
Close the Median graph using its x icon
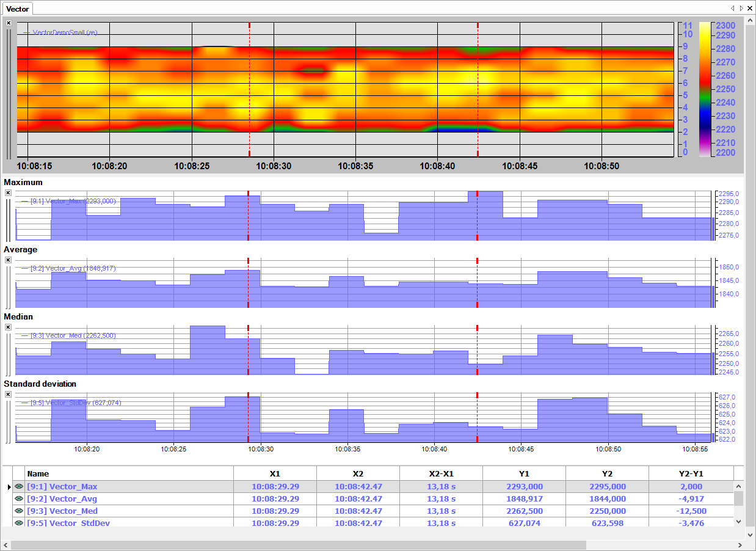tap(8, 327)
